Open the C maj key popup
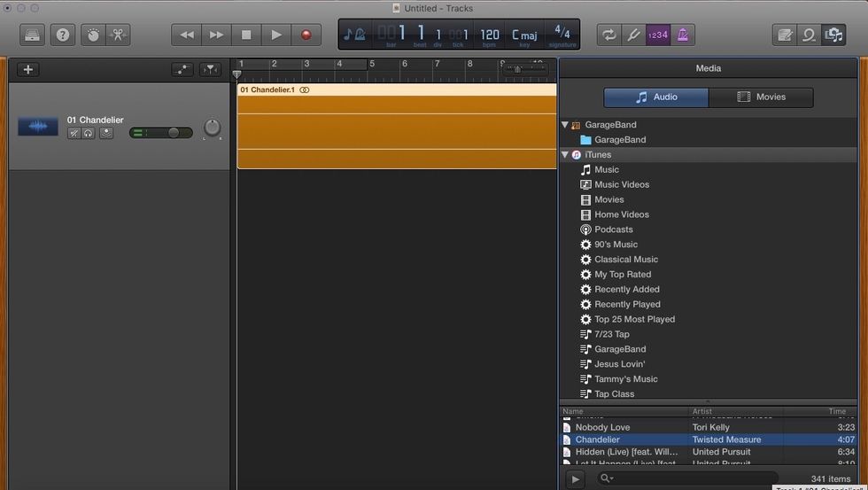The width and height of the screenshot is (868, 490). coord(524,35)
